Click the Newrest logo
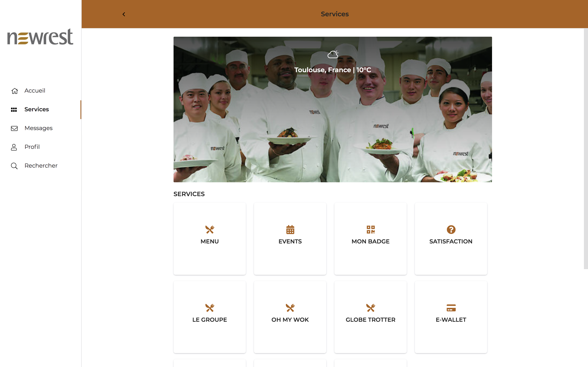 pyautogui.click(x=40, y=37)
